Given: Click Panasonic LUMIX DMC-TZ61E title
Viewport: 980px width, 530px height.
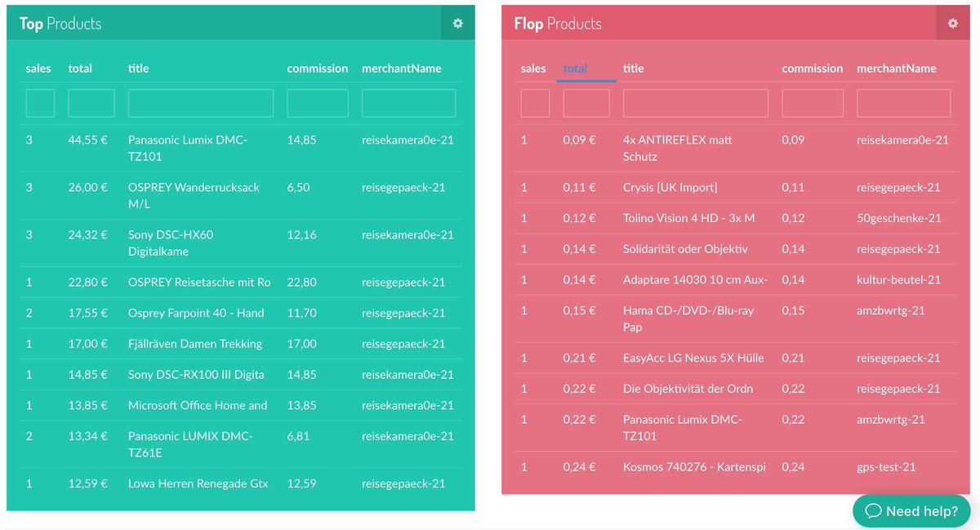Looking at the screenshot, I should pyautogui.click(x=190, y=444).
